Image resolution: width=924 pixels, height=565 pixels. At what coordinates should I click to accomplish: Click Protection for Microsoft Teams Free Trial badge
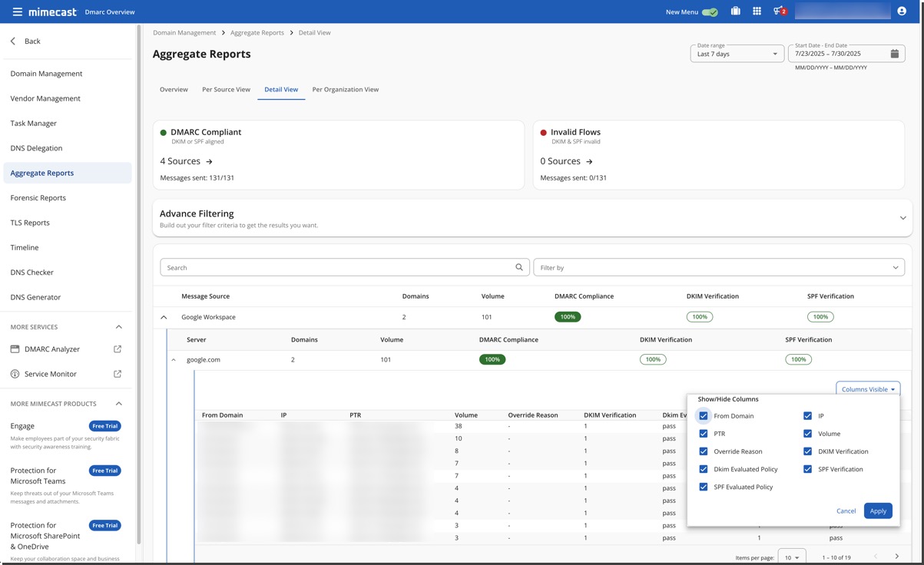click(x=105, y=471)
